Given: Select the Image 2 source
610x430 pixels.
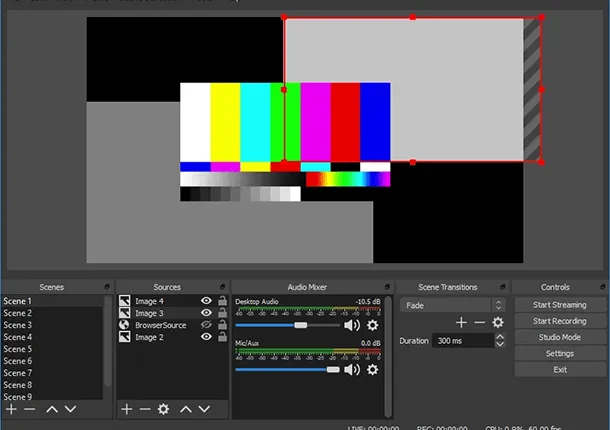Looking at the screenshot, I should click(150, 337).
